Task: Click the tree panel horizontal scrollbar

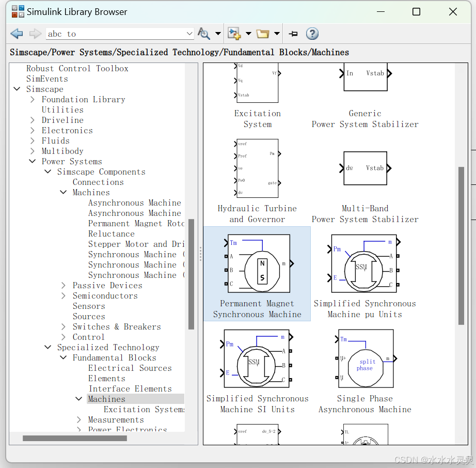Action: pos(75,438)
